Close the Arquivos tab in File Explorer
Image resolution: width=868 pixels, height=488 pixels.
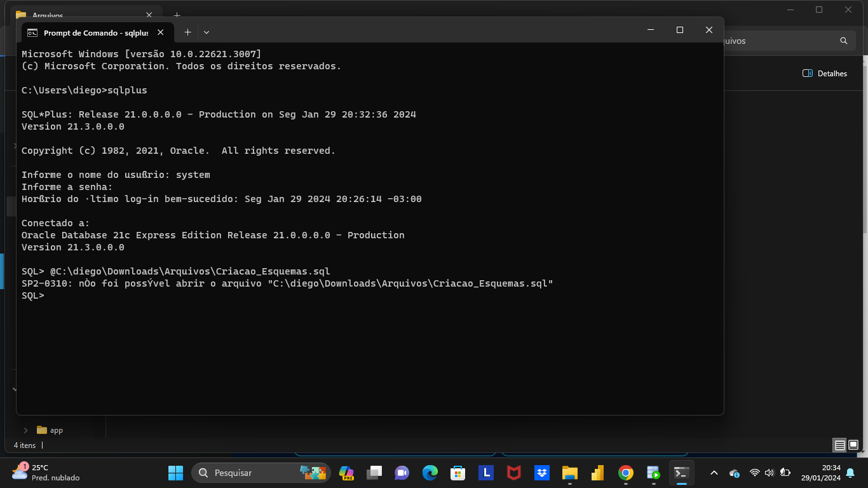[149, 15]
